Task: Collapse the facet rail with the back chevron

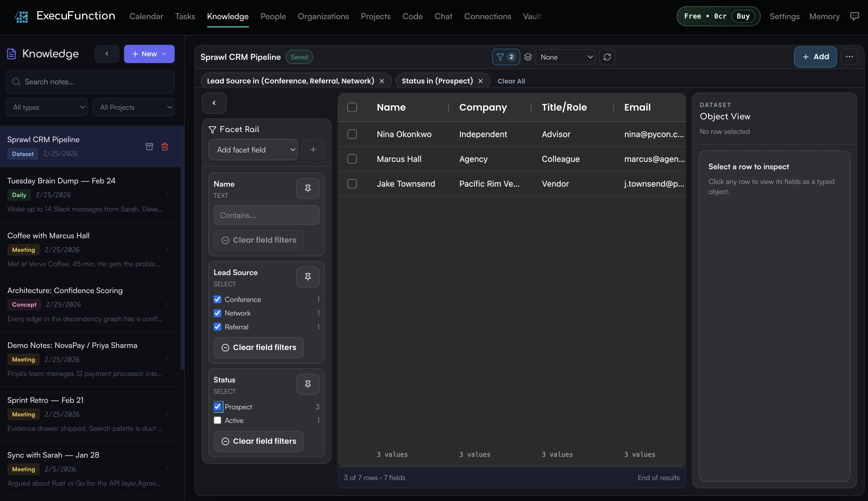Action: pyautogui.click(x=214, y=103)
